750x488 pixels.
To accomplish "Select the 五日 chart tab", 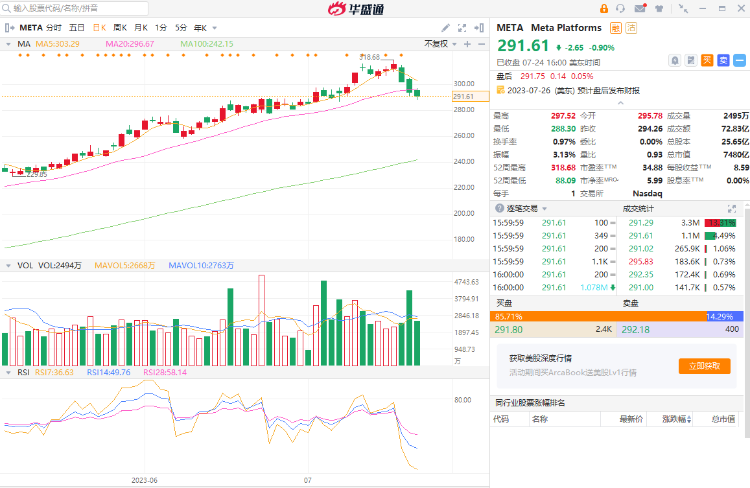I will [x=77, y=28].
